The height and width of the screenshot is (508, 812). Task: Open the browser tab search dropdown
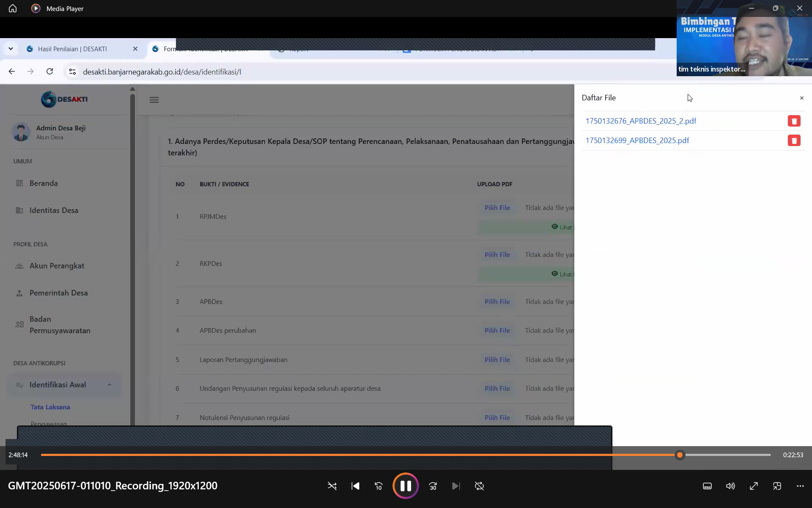11,49
